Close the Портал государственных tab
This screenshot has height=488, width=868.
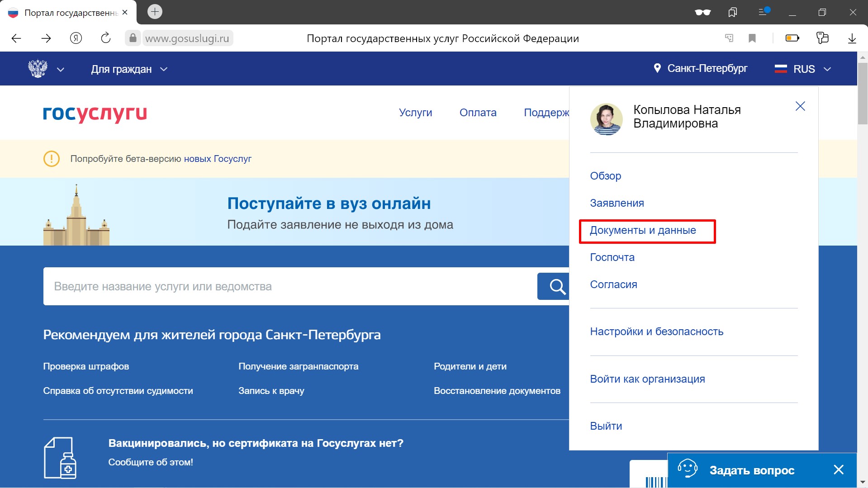click(x=125, y=12)
